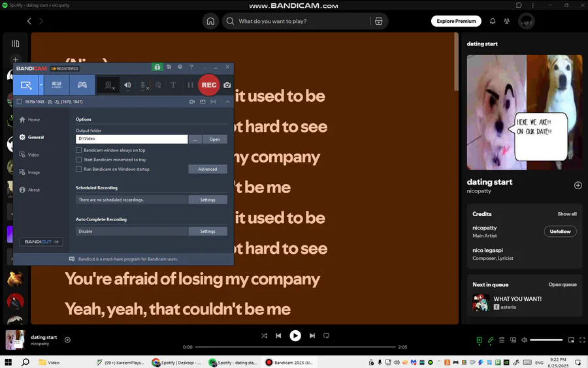Adjust the Spotify volume slider
The width and height of the screenshot is (588, 368).
tap(546, 340)
